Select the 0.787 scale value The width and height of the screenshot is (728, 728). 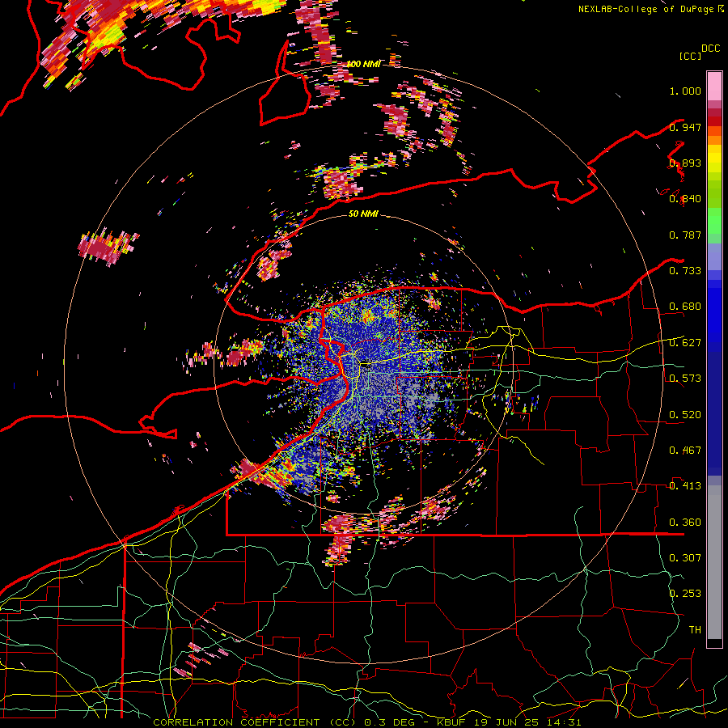click(685, 235)
